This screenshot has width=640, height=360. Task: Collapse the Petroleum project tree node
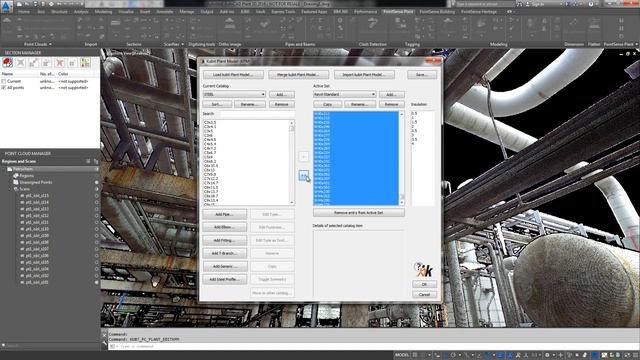click(x=4, y=169)
